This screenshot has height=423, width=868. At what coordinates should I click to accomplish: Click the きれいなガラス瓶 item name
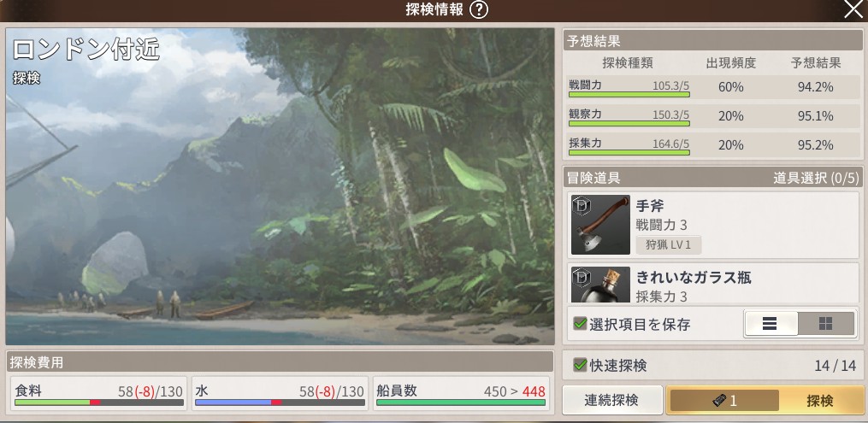coord(694,277)
